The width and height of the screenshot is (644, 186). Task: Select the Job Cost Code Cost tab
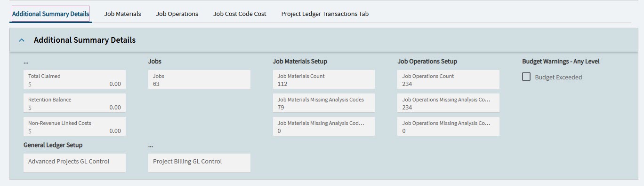(x=240, y=14)
